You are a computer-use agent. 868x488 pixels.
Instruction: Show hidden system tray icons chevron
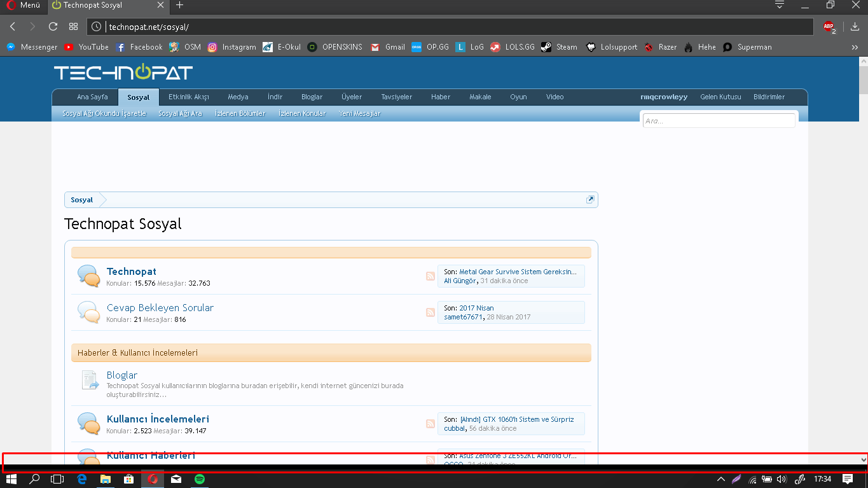[x=720, y=479]
